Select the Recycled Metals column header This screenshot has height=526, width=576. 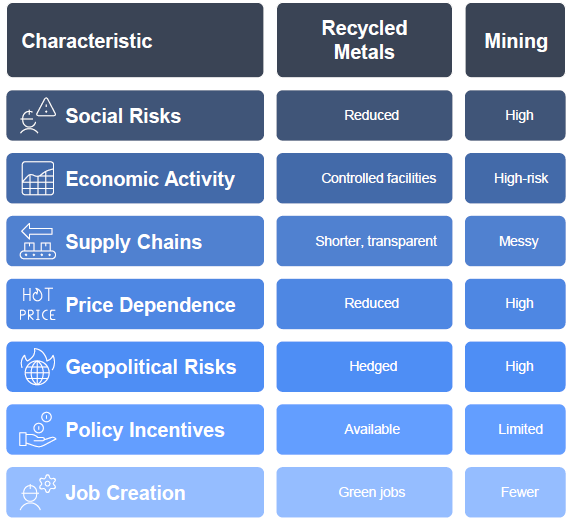click(364, 40)
